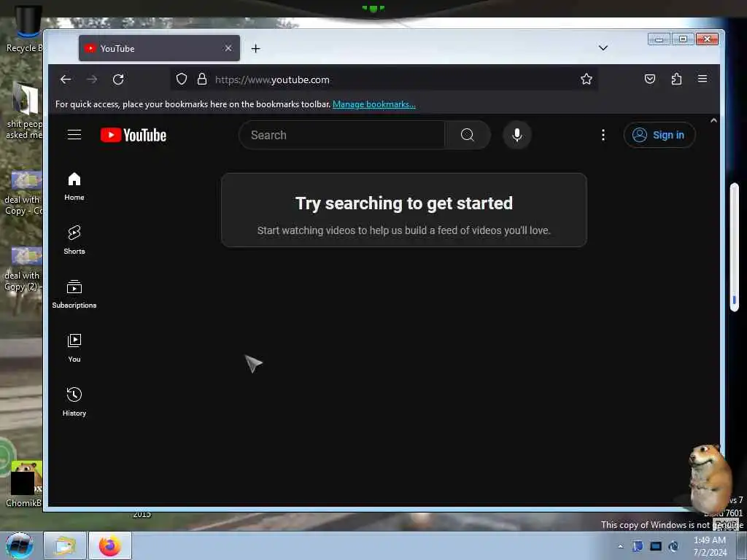Open a new tab with plus

(x=256, y=49)
